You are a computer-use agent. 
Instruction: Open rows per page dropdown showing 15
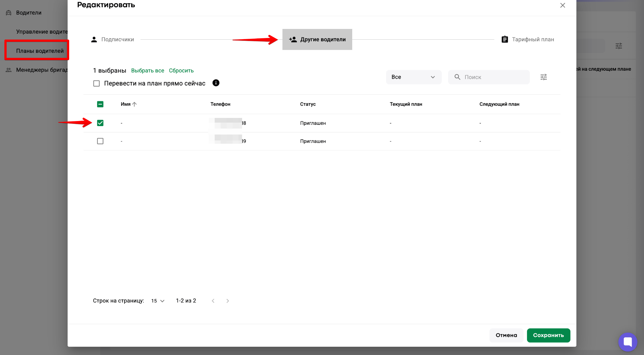pyautogui.click(x=158, y=301)
